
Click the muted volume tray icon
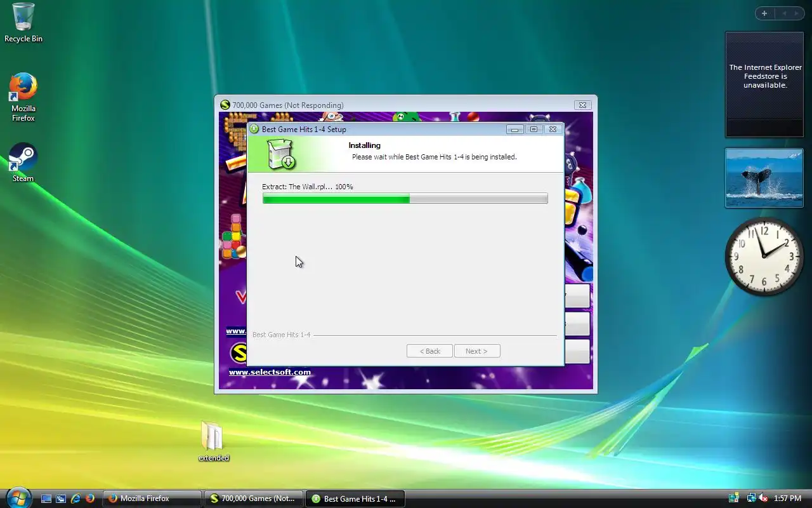click(763, 498)
